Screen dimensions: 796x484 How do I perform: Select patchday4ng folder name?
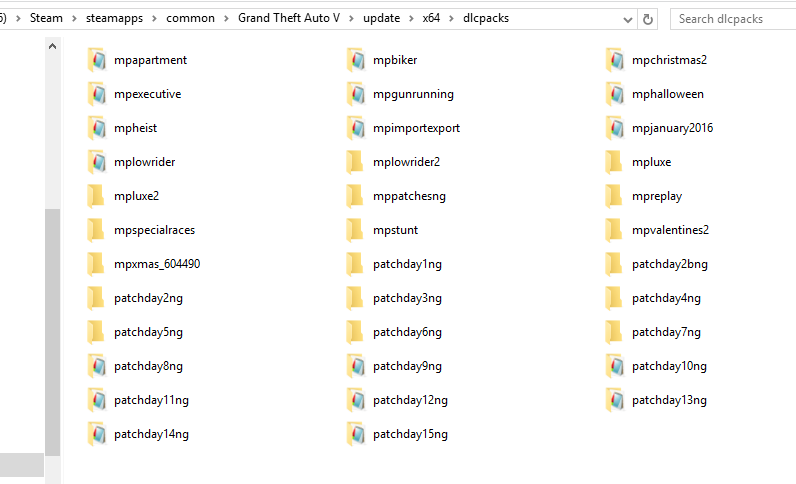[666, 299]
